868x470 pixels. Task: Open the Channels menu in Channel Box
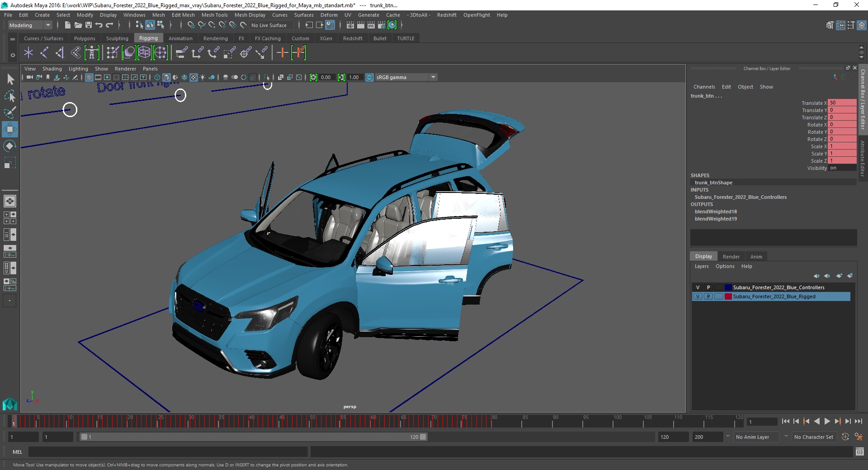[x=704, y=87]
